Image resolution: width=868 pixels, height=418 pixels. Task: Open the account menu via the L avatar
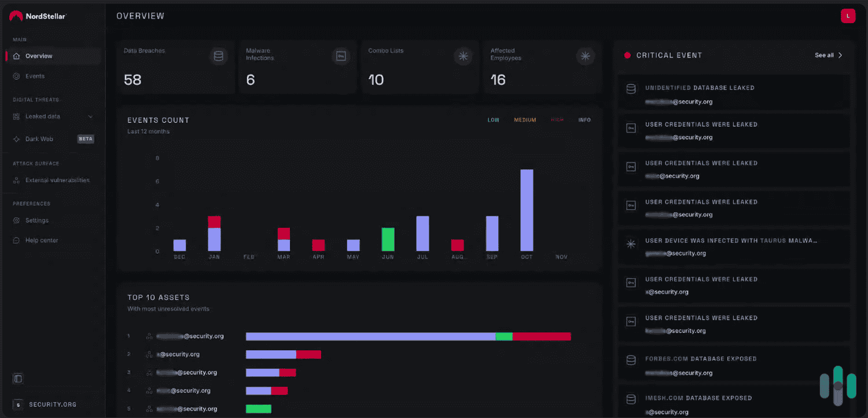point(848,16)
